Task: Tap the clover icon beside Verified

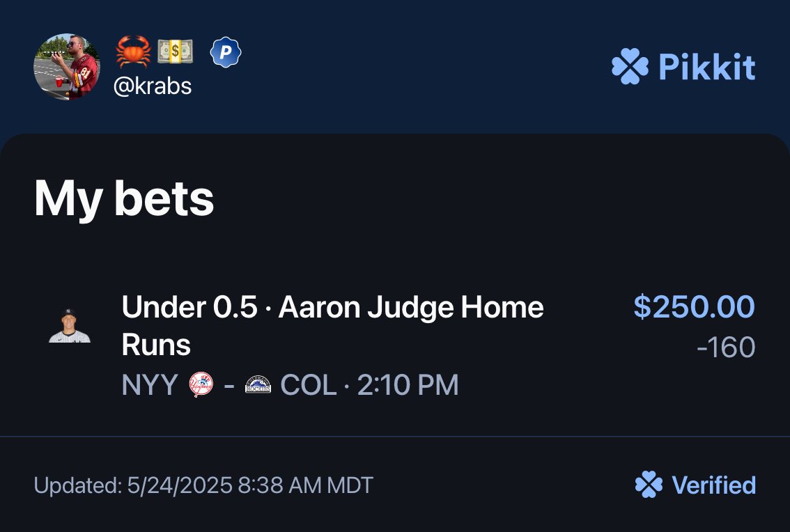Action: point(649,485)
